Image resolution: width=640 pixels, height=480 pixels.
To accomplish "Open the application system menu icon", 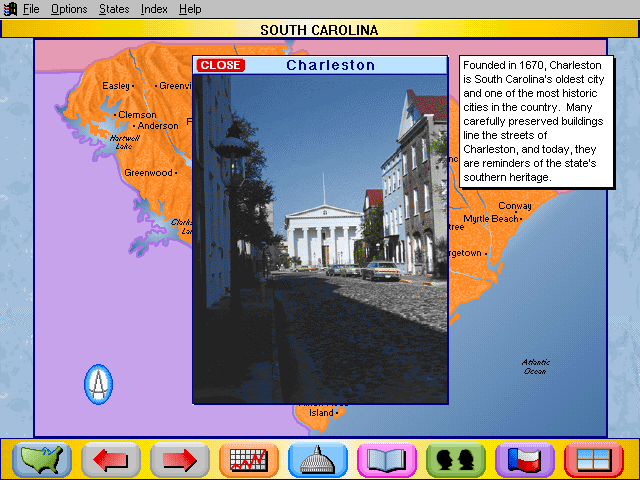I will (10, 9).
